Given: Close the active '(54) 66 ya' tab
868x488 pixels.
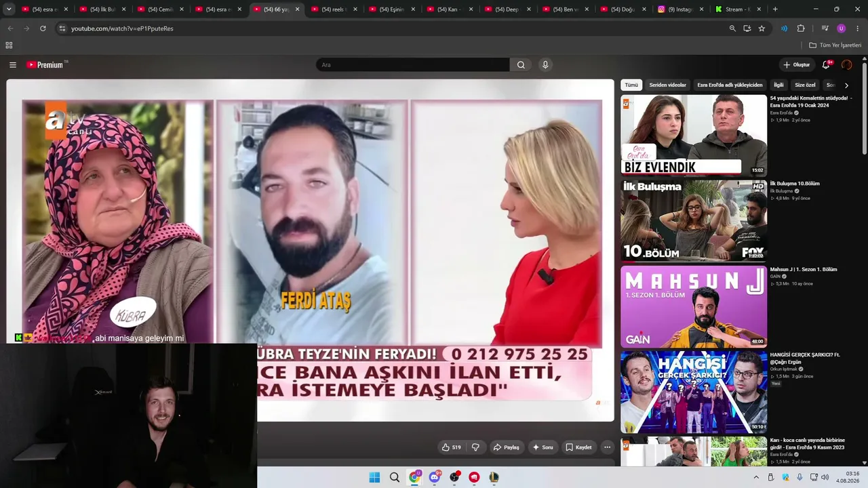Looking at the screenshot, I should (297, 9).
